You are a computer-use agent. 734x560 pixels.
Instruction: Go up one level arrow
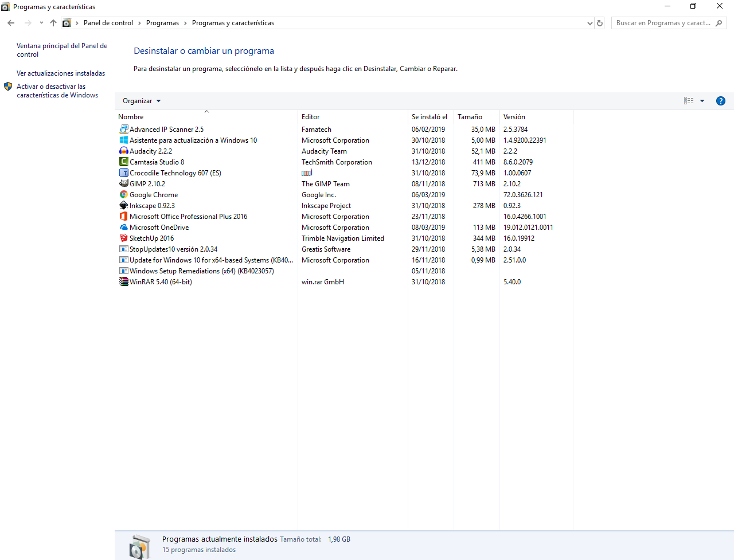tap(53, 23)
